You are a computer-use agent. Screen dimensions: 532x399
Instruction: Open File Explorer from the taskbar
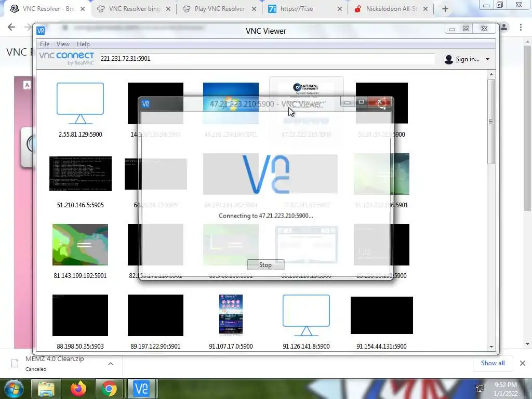(46, 389)
